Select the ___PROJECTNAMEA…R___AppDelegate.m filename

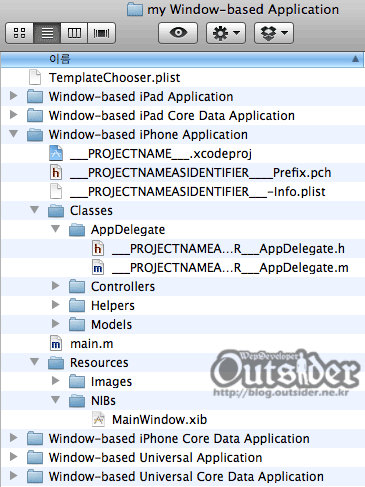pos(230,268)
